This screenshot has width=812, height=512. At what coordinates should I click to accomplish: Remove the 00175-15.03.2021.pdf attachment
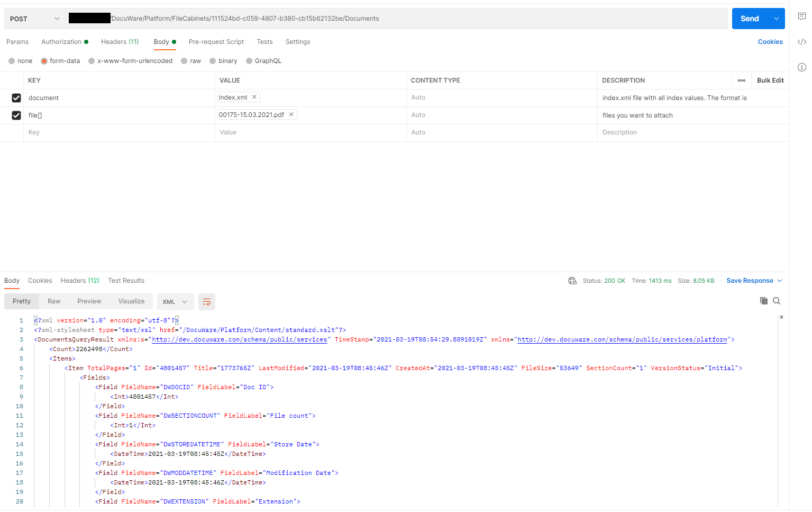click(291, 114)
